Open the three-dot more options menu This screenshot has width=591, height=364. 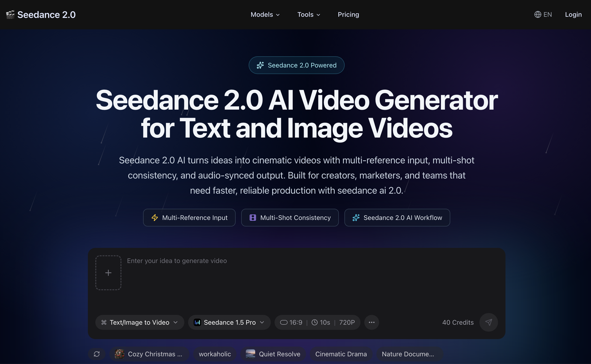372,322
